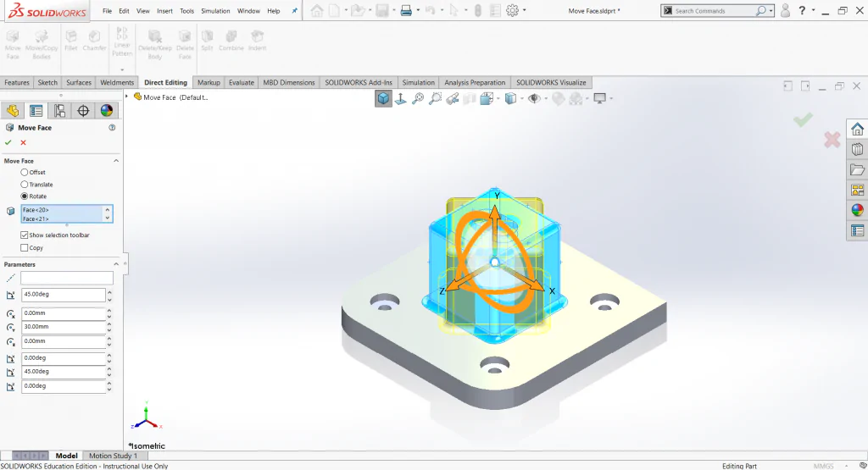This screenshot has height=470, width=868.
Task: Open the Print dropdown arrow
Action: pyautogui.click(x=418, y=10)
